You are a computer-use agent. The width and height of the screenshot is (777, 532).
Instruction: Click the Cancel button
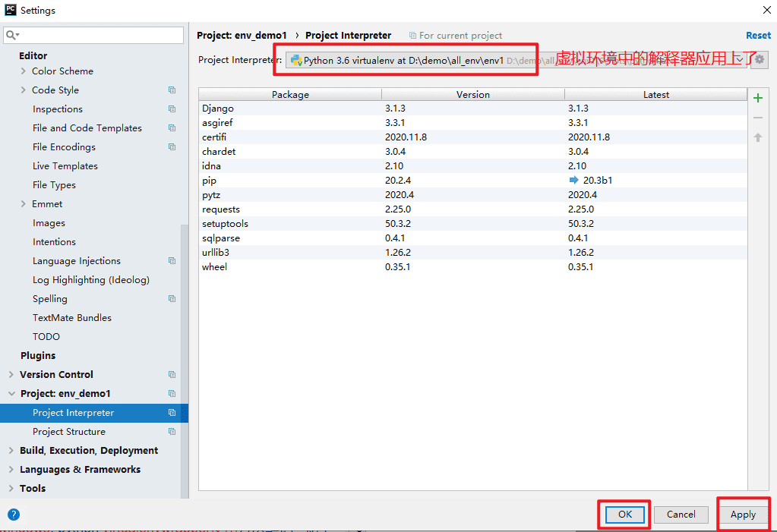tap(681, 515)
